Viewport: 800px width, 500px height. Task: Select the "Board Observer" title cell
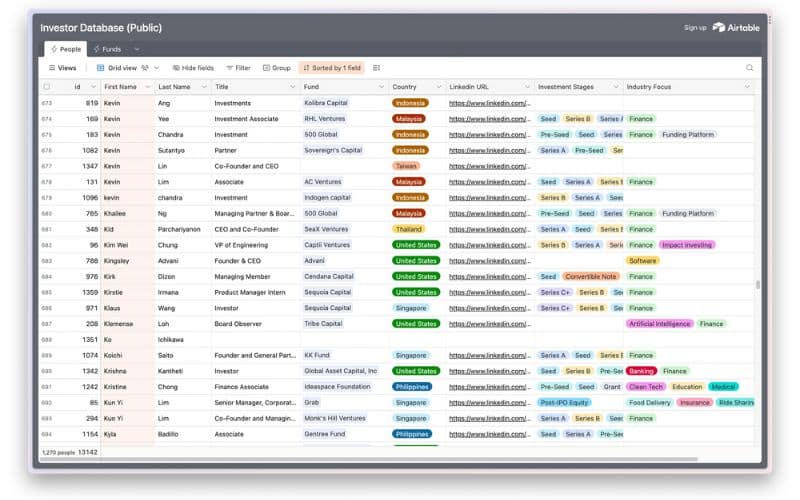(x=255, y=324)
